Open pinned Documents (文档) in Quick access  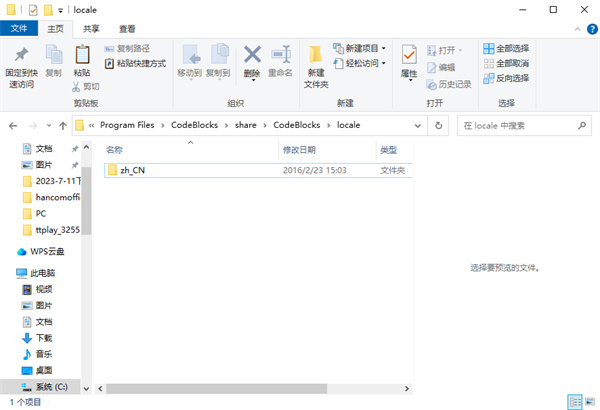44,149
